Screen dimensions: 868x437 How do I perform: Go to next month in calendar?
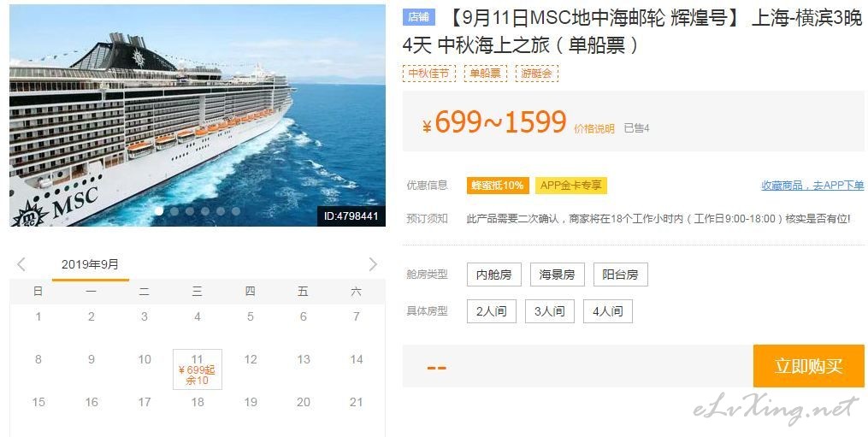(x=373, y=264)
